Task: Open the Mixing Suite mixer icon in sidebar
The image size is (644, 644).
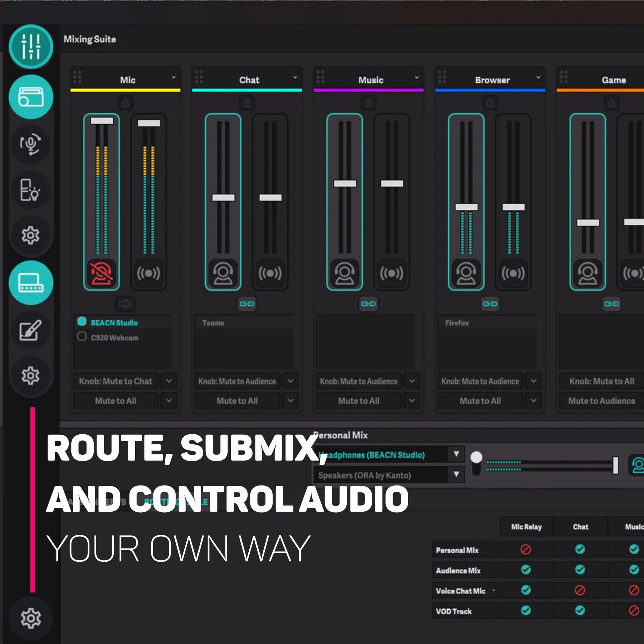Action: 31,47
